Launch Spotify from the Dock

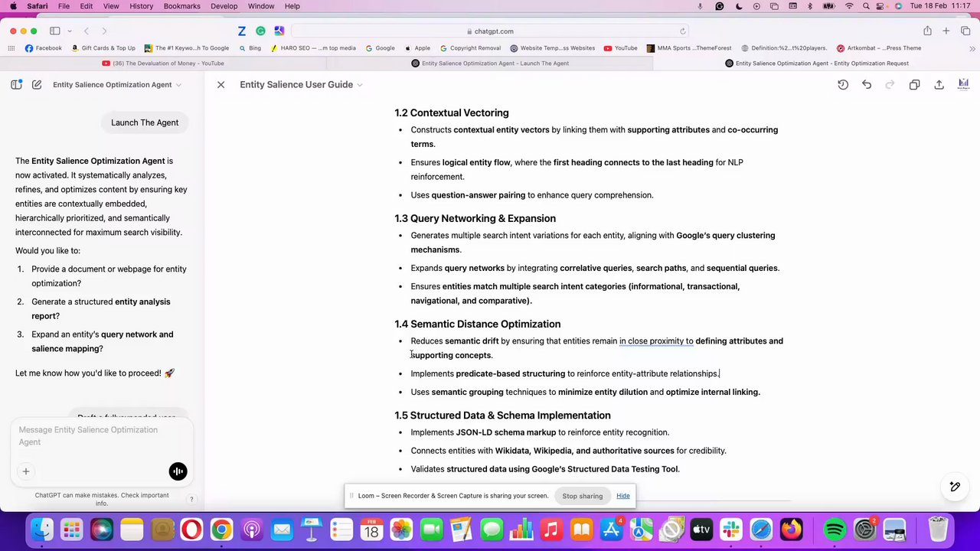point(835,530)
